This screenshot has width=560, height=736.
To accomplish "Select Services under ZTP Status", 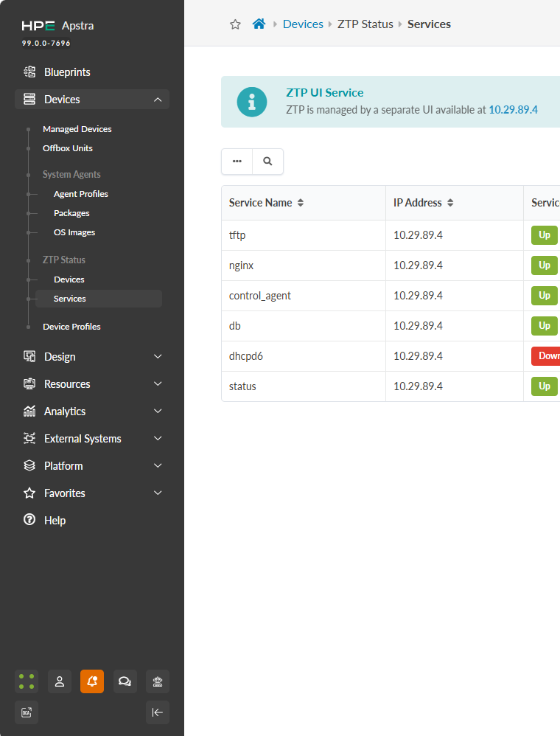I will 99,299.
